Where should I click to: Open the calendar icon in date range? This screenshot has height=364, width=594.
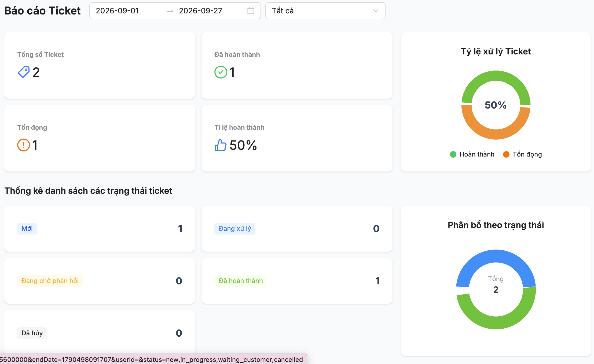(x=251, y=11)
